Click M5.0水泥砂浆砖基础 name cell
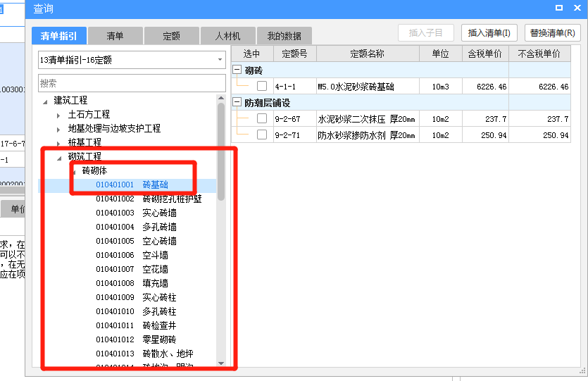The width and height of the screenshot is (588, 381). 368,87
